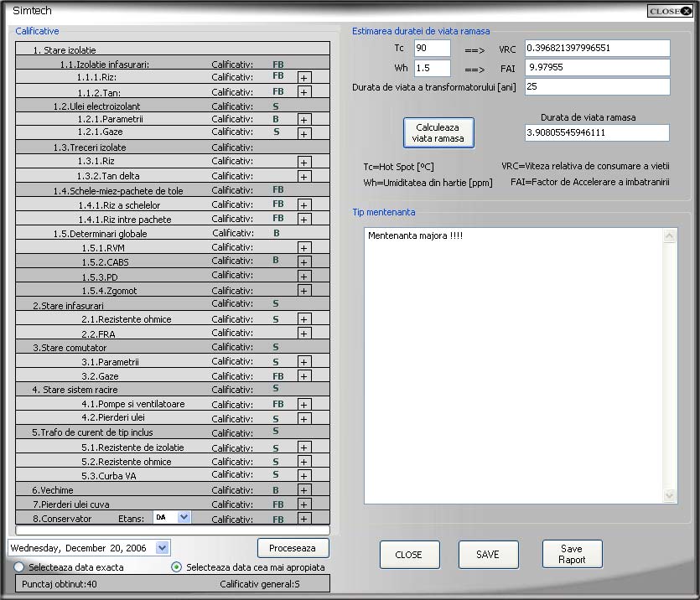Click 'Mentenanta majora !!!!' text

point(415,235)
